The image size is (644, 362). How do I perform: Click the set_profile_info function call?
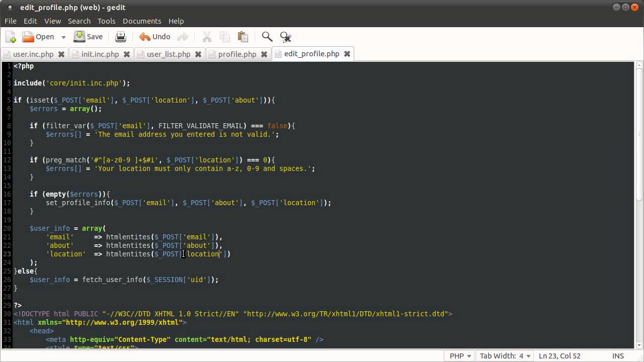tap(78, 203)
